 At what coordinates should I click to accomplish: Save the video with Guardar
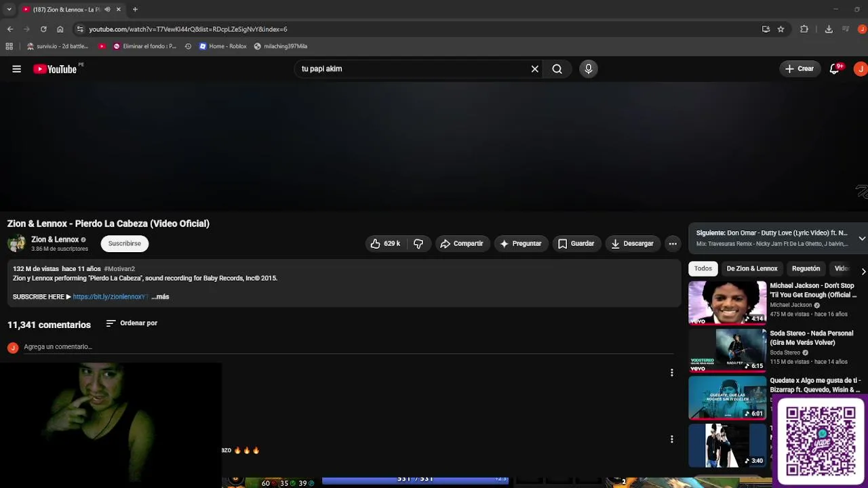(576, 243)
